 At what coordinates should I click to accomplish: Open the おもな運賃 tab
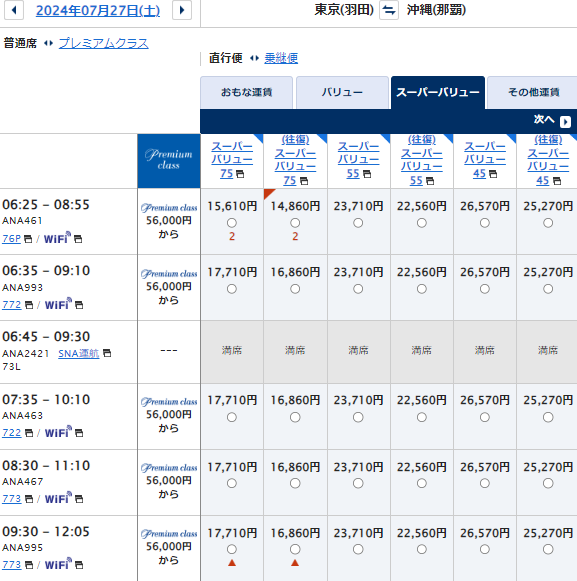click(x=246, y=92)
